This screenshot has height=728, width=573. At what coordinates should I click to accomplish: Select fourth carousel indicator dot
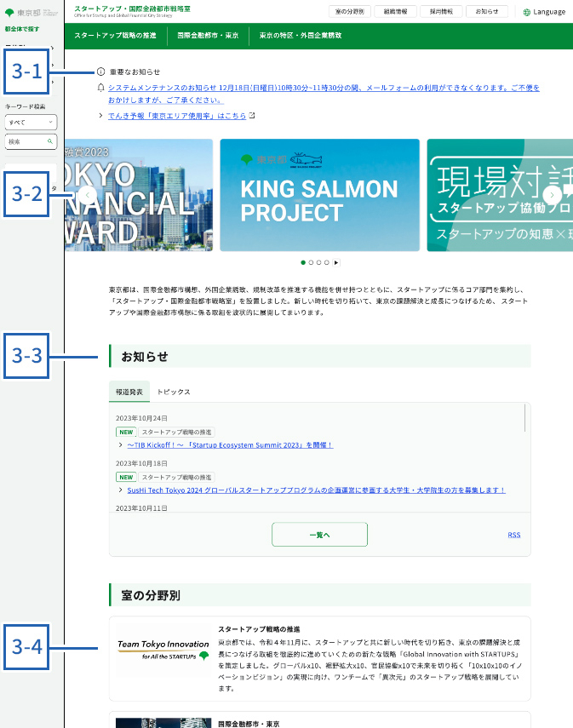[327, 263]
